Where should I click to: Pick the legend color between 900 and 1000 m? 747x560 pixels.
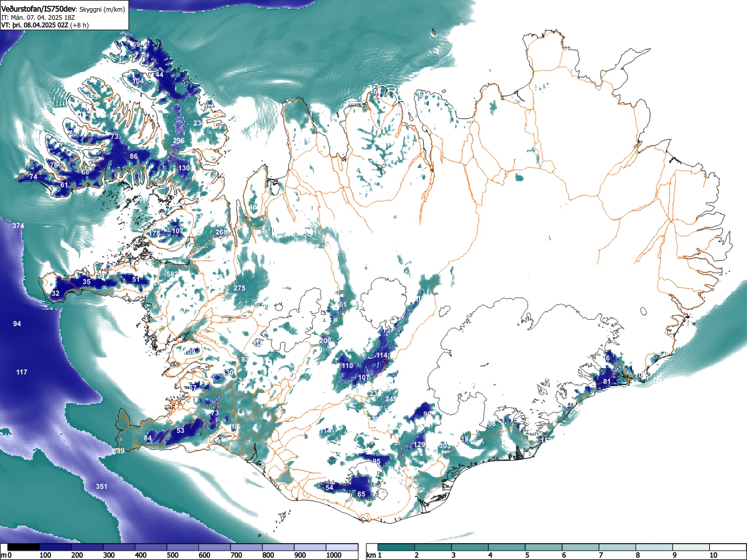click(x=310, y=547)
